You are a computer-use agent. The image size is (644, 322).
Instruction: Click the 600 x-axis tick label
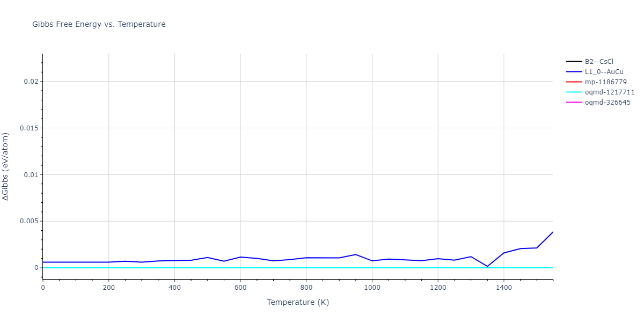pyautogui.click(x=240, y=288)
